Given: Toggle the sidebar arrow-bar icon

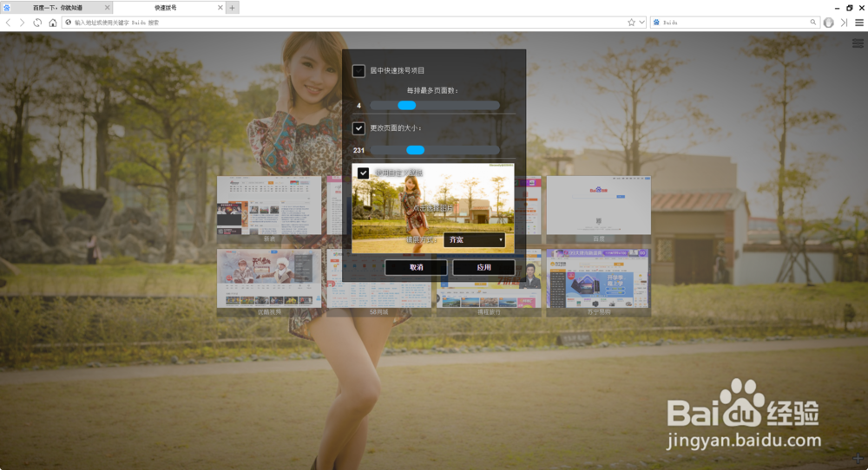Looking at the screenshot, I should point(844,23).
